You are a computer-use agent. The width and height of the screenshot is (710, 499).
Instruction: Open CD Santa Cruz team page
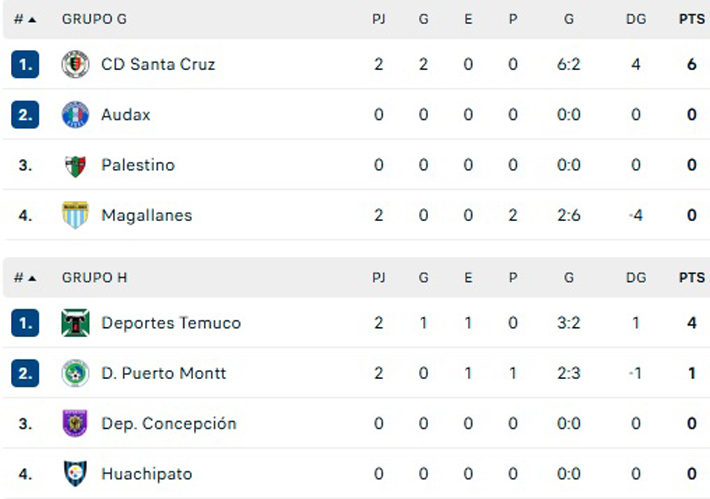point(158,64)
